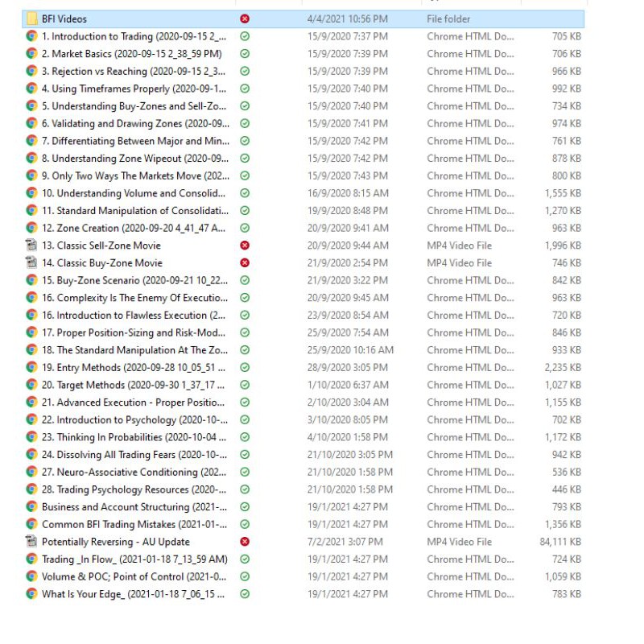Select file 20. Target Methods
The image size is (644, 644).
(x=134, y=385)
